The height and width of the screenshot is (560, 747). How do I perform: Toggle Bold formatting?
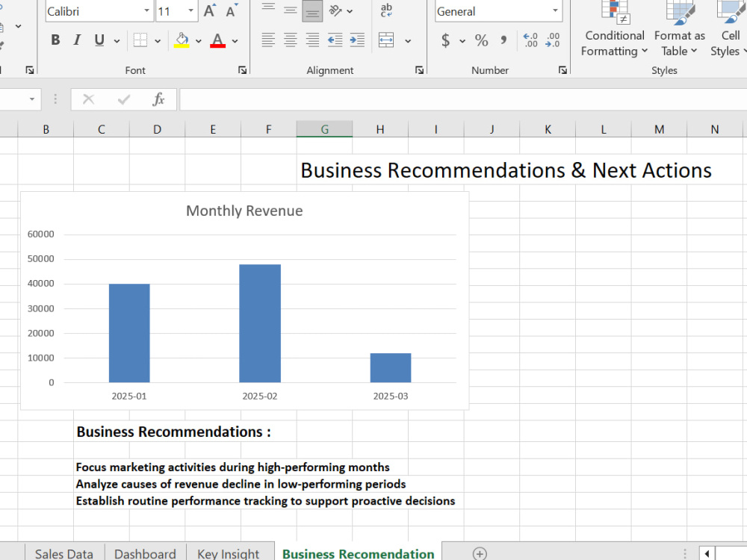click(x=55, y=40)
